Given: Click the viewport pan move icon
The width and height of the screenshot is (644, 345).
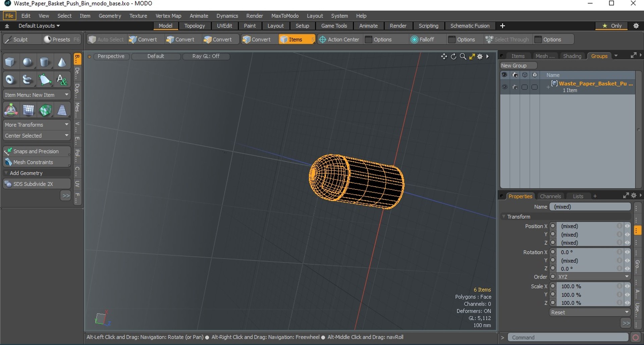Looking at the screenshot, I should [444, 56].
